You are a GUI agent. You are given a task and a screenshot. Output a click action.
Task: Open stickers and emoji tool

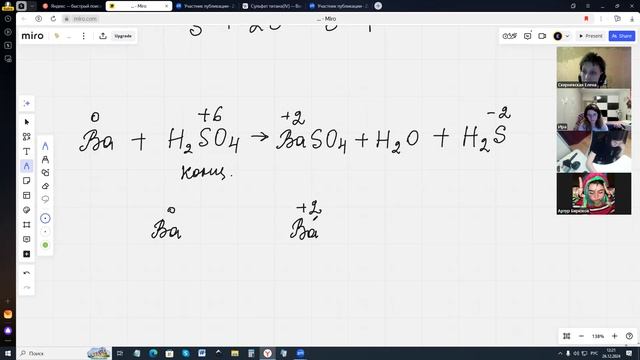tap(27, 210)
